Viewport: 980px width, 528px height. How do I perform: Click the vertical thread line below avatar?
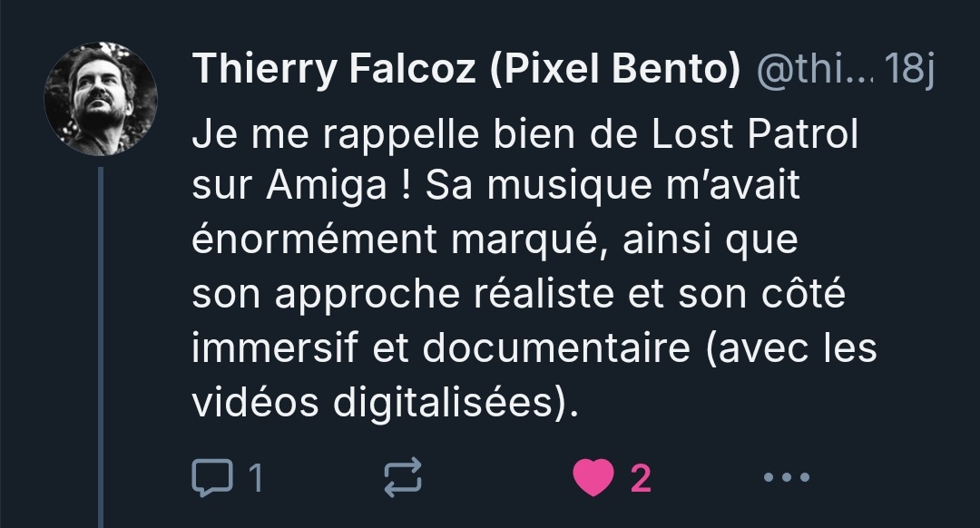coord(101,347)
